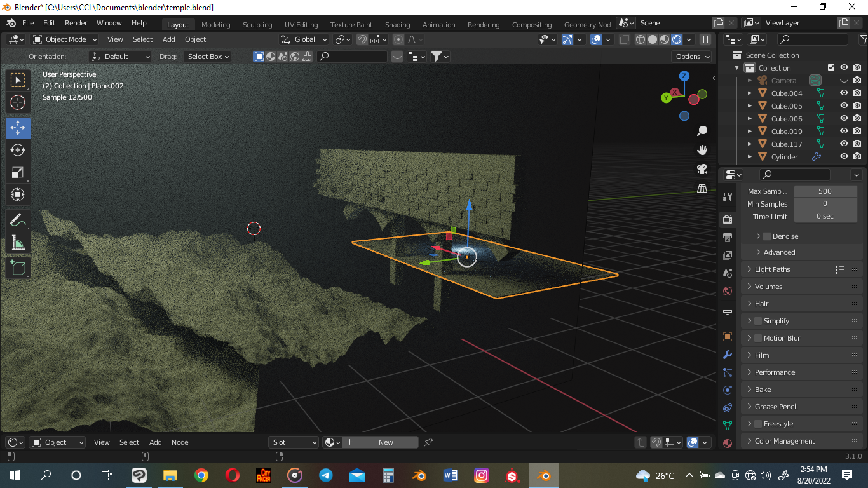This screenshot has height=488, width=868.
Task: Click the pan view hand icon
Action: [x=702, y=150]
